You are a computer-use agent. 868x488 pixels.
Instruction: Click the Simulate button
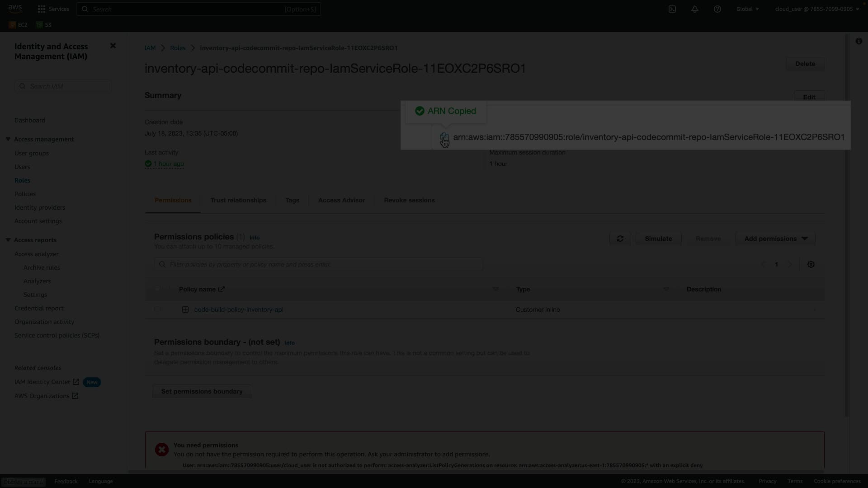[658, 239]
